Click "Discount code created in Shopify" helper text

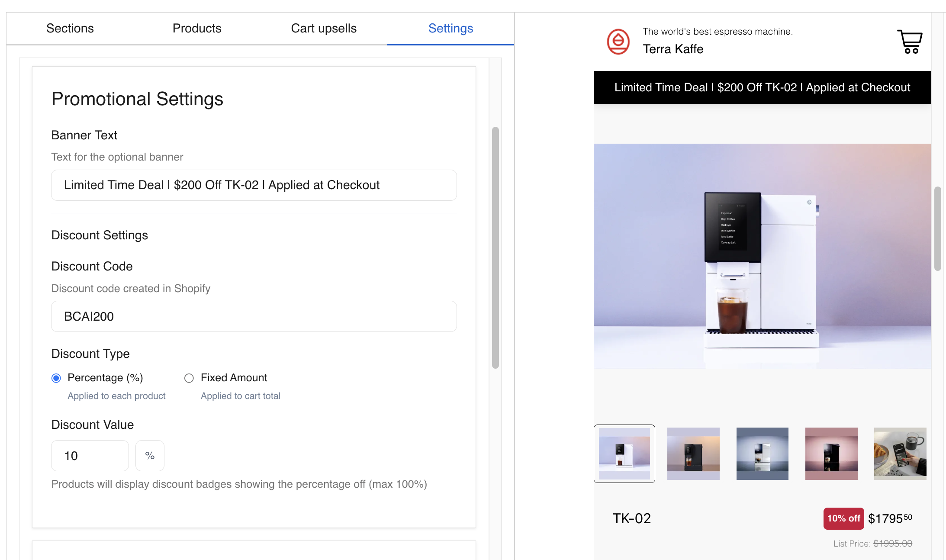click(x=131, y=289)
